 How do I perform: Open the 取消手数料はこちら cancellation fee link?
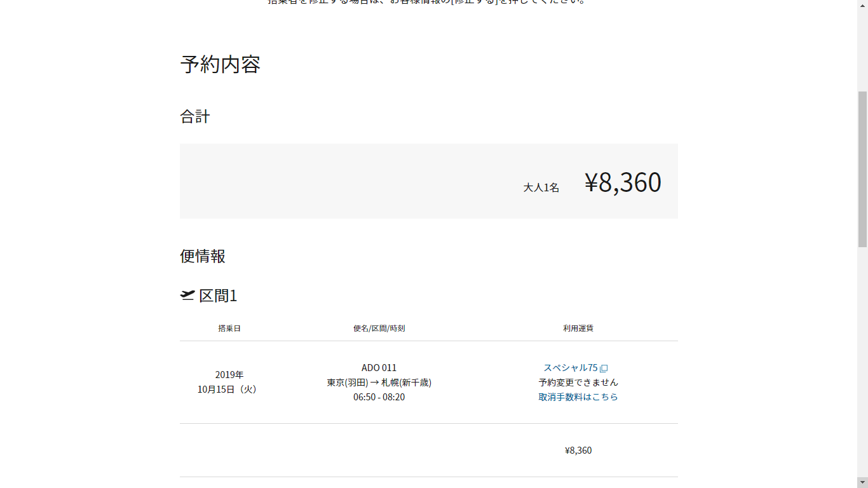click(x=578, y=397)
